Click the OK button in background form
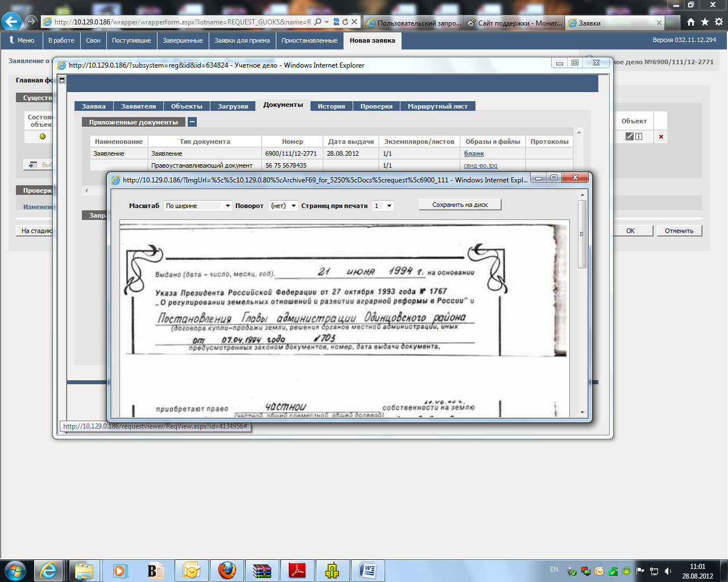This screenshot has height=582, width=728. coord(630,231)
